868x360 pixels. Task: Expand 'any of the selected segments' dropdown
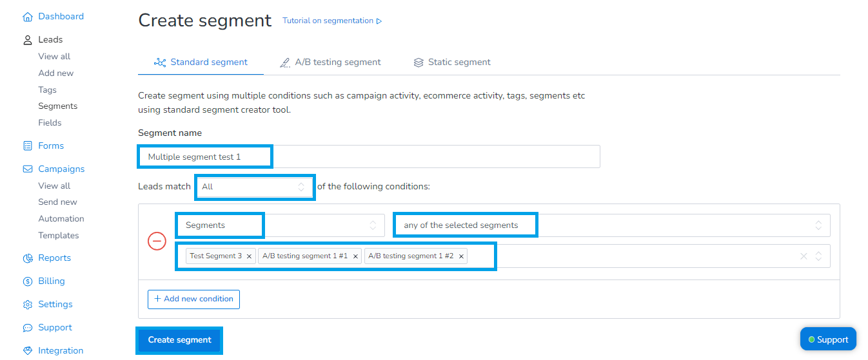coord(611,225)
